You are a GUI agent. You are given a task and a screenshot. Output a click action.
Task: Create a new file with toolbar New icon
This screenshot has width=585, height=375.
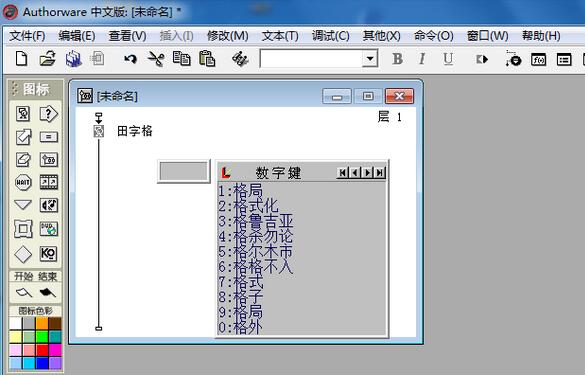tap(21, 59)
